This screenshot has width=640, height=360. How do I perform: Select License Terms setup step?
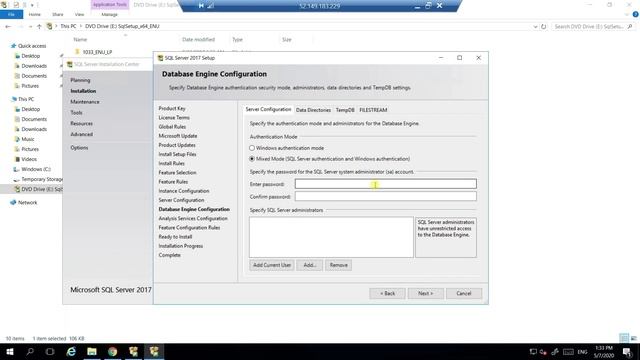point(174,118)
